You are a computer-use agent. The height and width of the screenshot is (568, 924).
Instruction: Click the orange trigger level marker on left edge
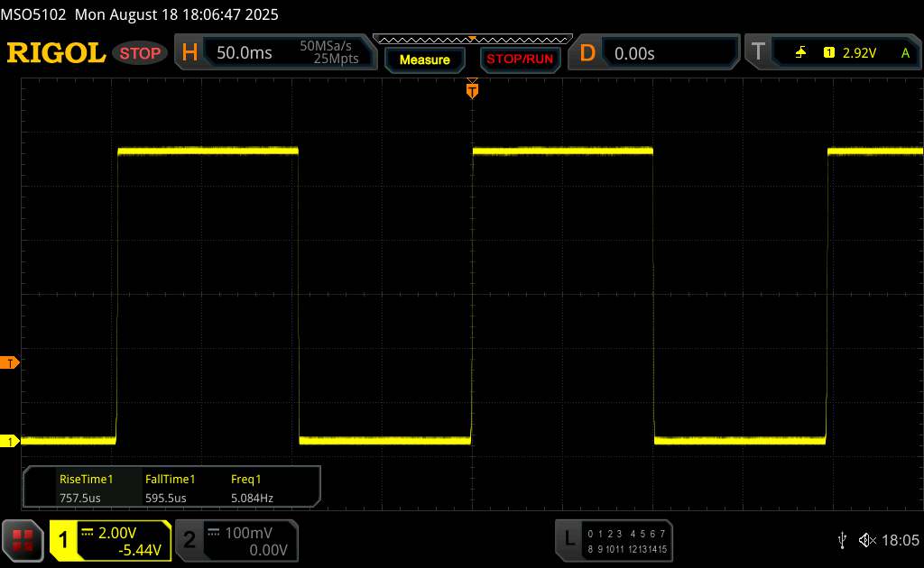point(10,362)
